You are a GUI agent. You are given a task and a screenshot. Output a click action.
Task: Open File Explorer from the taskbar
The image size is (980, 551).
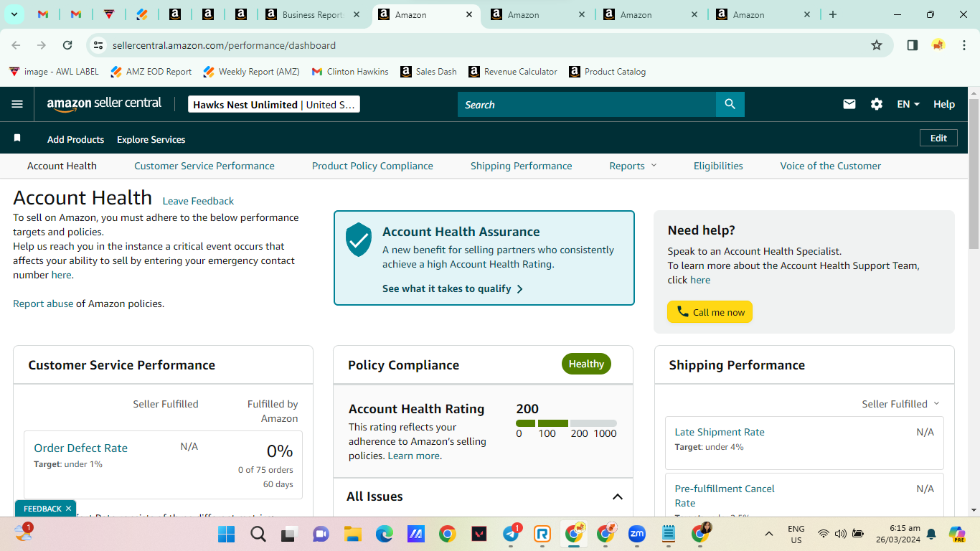[x=352, y=534]
